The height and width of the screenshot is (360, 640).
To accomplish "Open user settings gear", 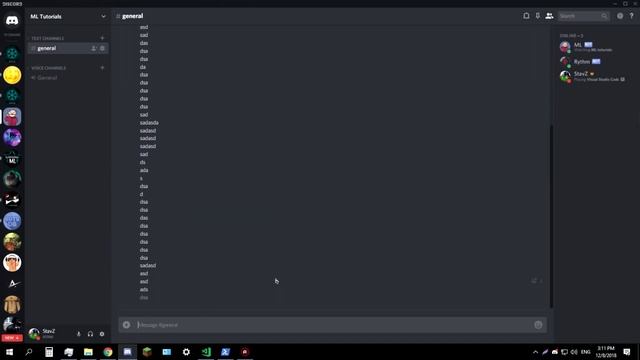I will point(102,334).
